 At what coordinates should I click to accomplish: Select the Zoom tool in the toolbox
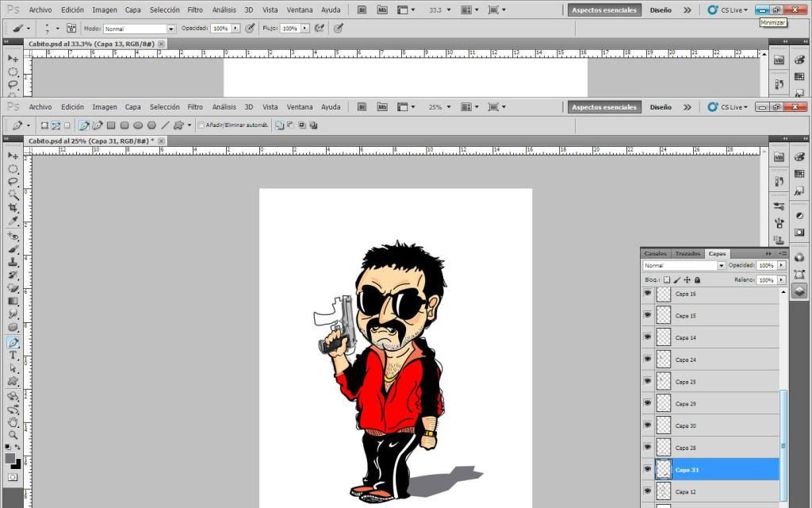[x=13, y=436]
